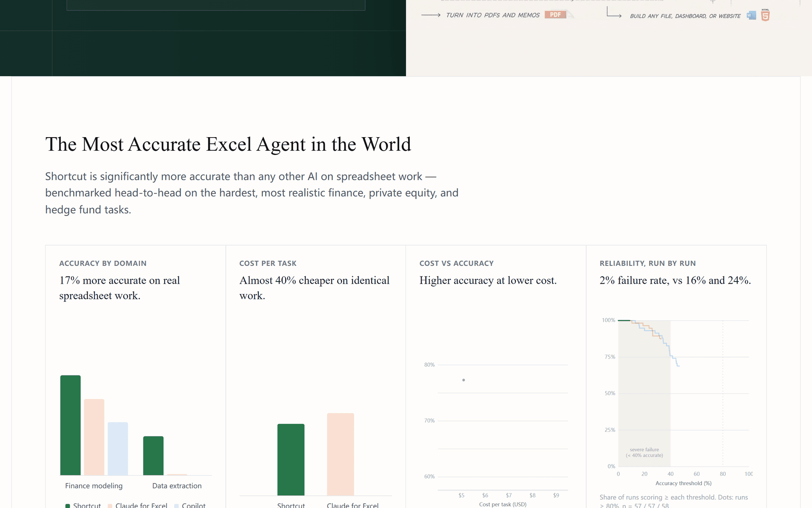
Task: Click the 'Turn into PDFs and memos' label
Action: (493, 15)
